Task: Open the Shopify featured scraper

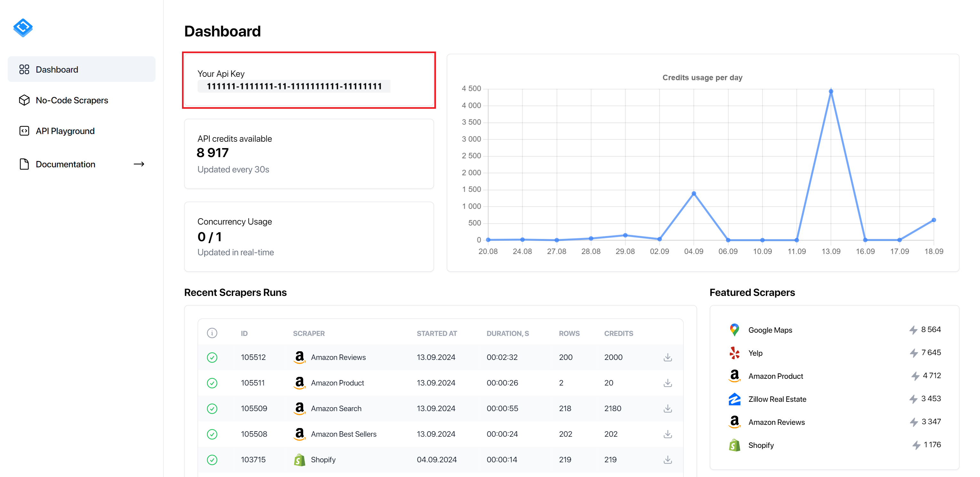Action: [x=834, y=445]
